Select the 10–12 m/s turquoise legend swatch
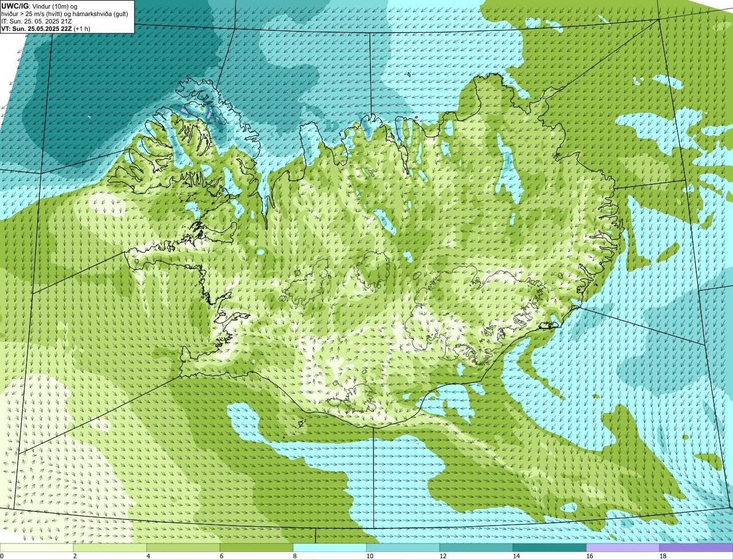 pyautogui.click(x=403, y=548)
